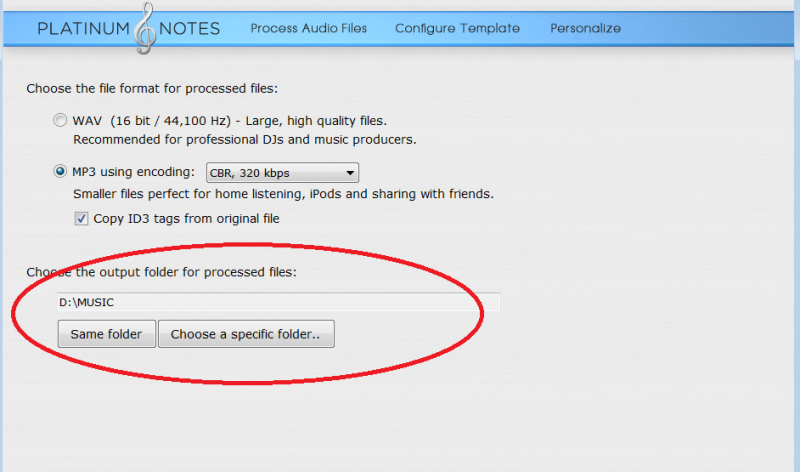Click Copy ID3 tags label text

186,219
